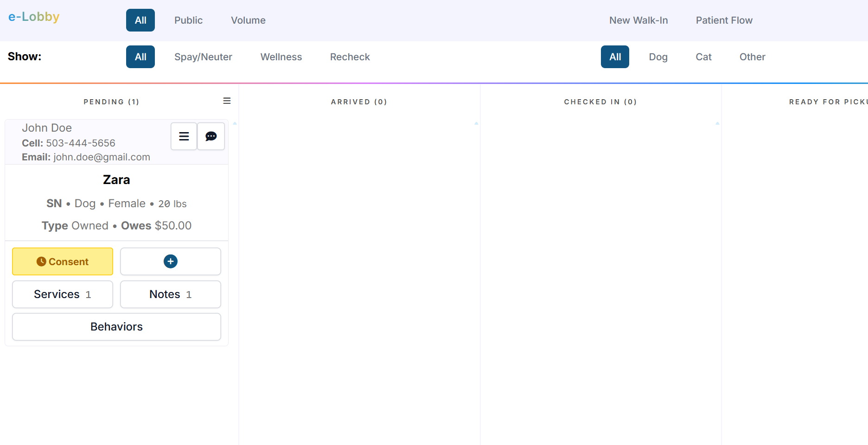
Task: Click New Walk-In link
Action: tap(638, 20)
